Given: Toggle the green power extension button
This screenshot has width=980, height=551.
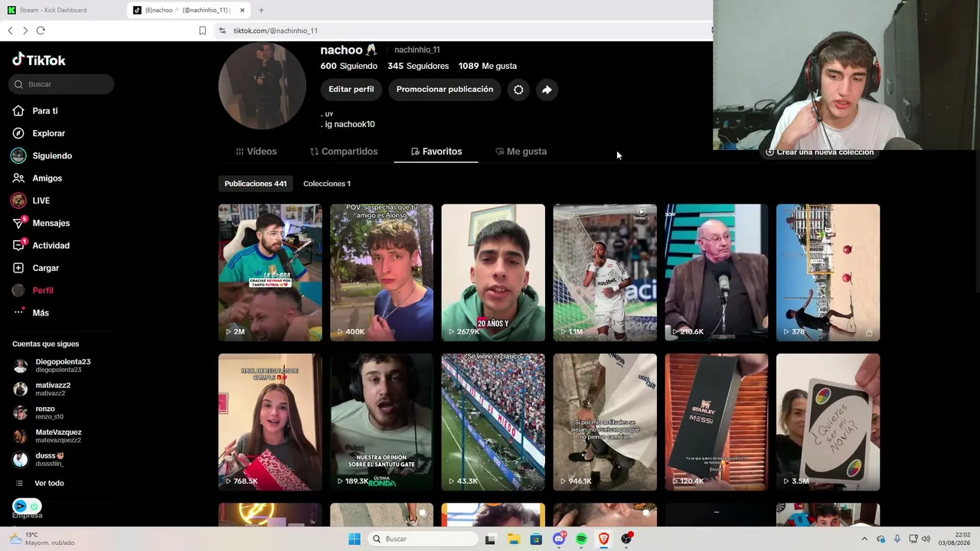Looking at the screenshot, I should pos(34,506).
